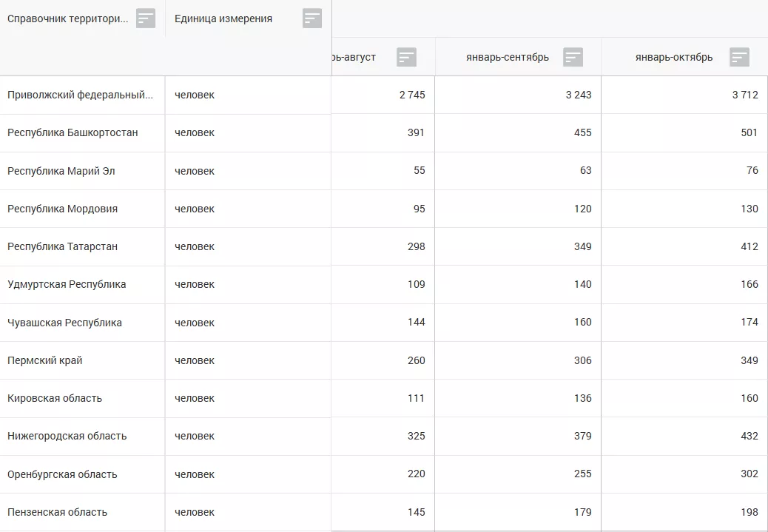Select the Приволжский федеральный округ row label
The width and height of the screenshot is (768, 532).
[x=80, y=95]
